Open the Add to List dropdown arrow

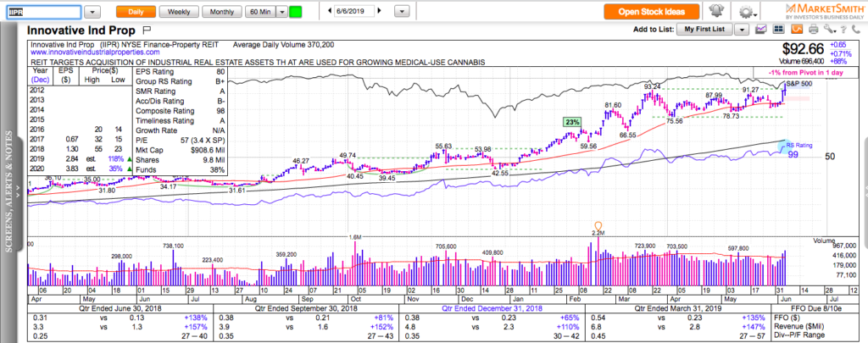click(742, 29)
